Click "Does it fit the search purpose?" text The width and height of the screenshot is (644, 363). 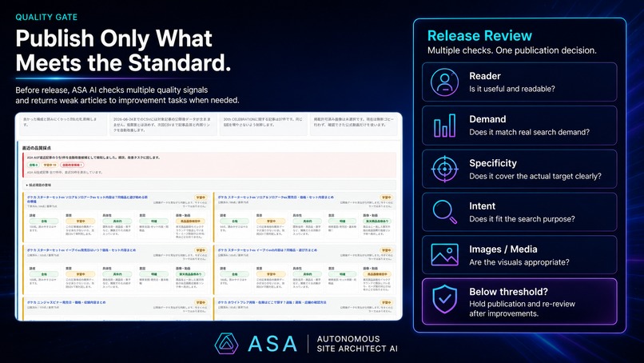(x=522, y=219)
